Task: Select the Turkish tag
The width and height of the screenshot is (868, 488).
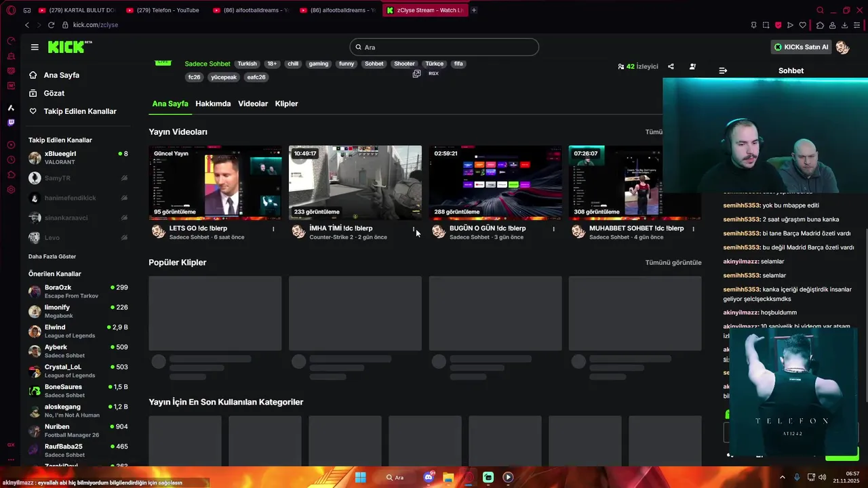Action: tap(247, 64)
